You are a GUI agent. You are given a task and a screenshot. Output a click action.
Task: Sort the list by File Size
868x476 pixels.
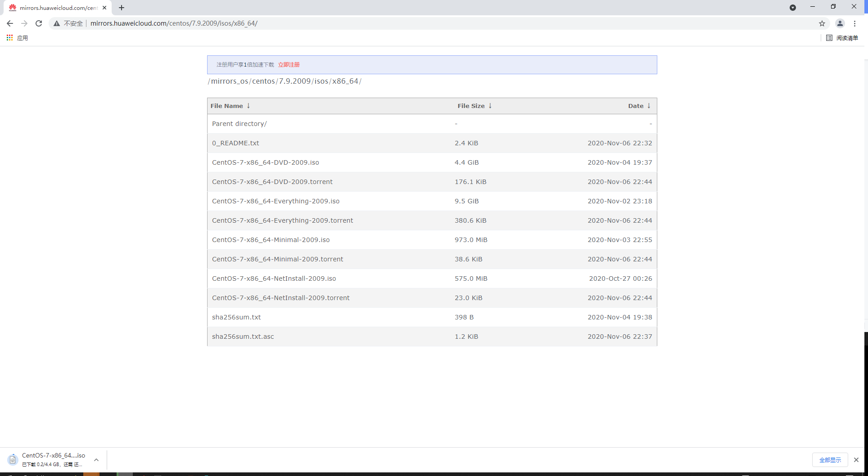pyautogui.click(x=475, y=106)
